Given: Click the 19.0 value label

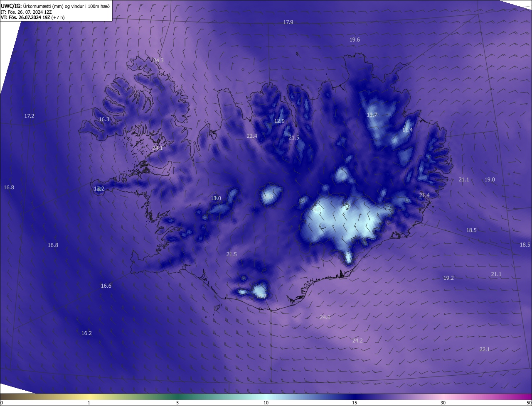Looking at the screenshot, I should click(x=490, y=179).
